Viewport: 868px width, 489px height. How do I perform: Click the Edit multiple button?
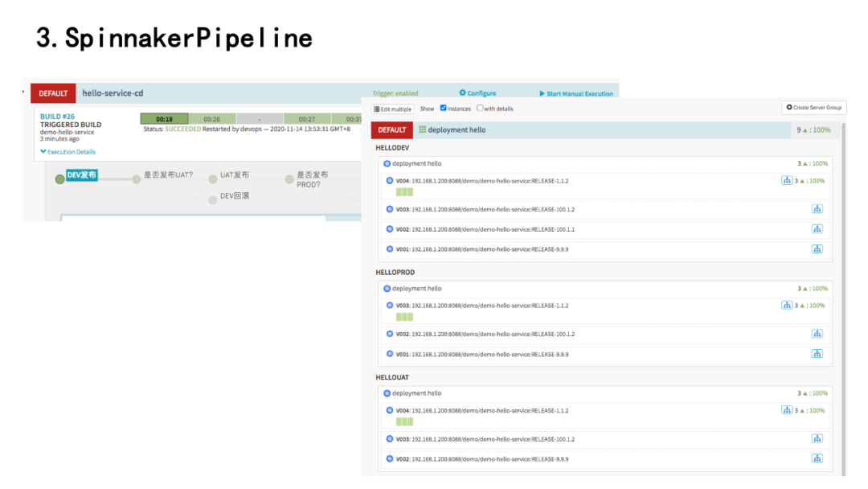(x=392, y=109)
